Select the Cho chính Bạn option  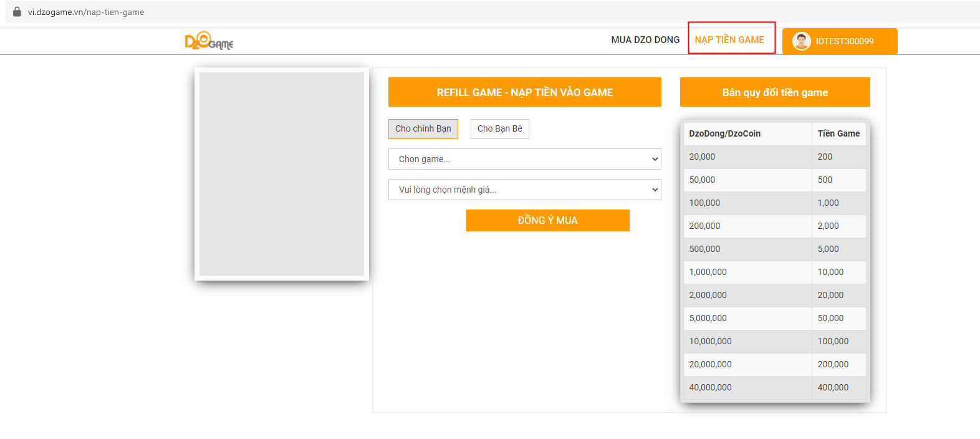423,129
